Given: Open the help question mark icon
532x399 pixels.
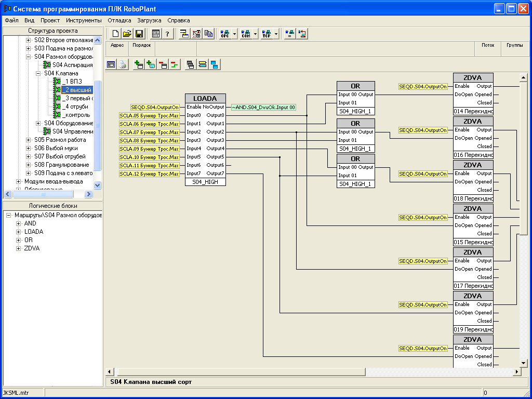Looking at the screenshot, I should coord(167,34).
